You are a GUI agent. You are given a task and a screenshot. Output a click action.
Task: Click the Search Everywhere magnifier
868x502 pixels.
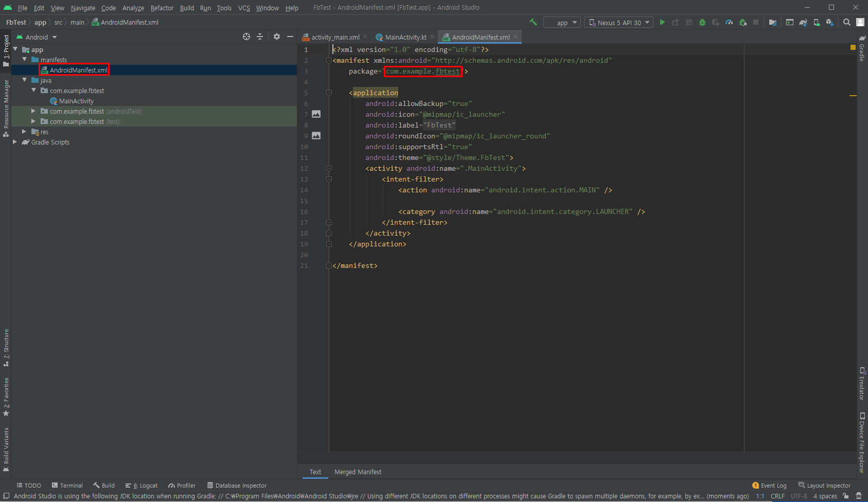coord(847,22)
